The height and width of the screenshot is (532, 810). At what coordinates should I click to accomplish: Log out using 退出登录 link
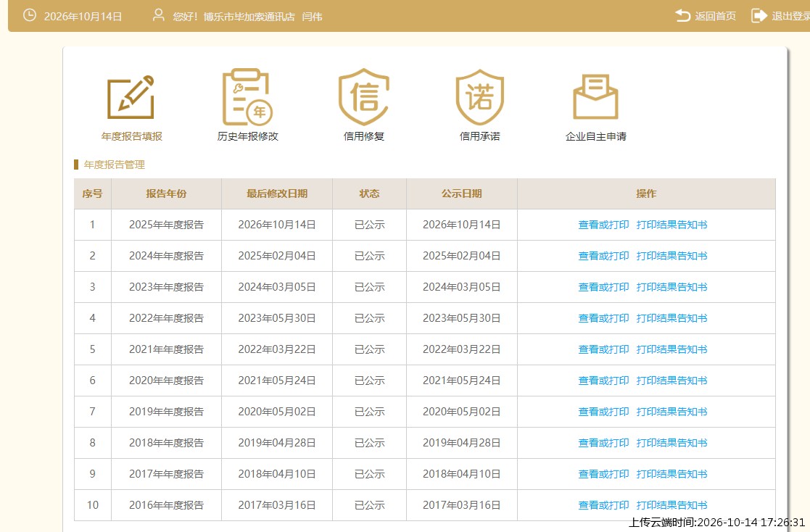tap(791, 16)
